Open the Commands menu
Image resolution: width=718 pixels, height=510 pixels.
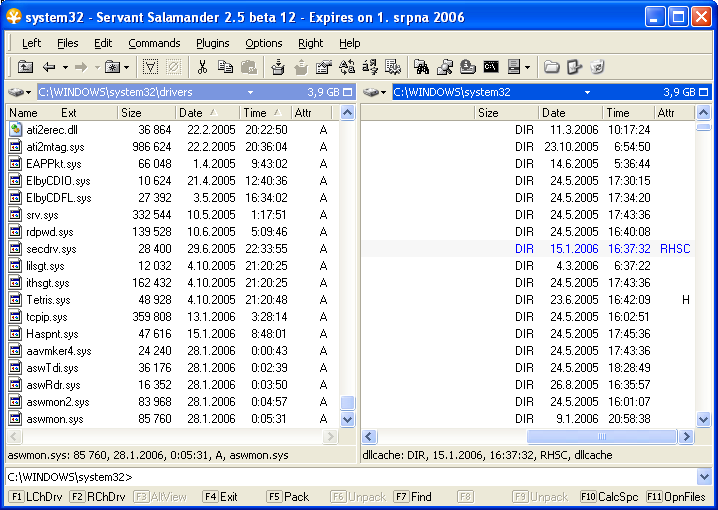tap(154, 43)
